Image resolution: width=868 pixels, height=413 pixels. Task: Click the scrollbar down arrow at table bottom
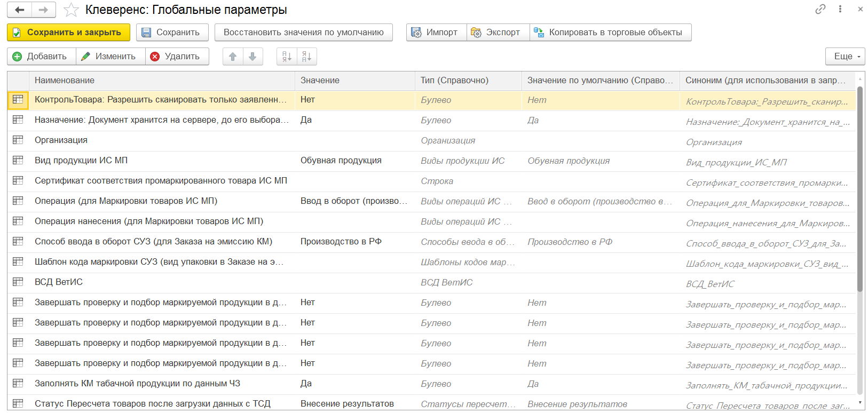860,403
